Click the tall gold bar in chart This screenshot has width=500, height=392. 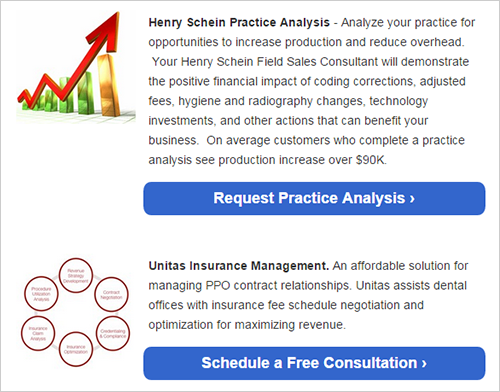pos(108,85)
